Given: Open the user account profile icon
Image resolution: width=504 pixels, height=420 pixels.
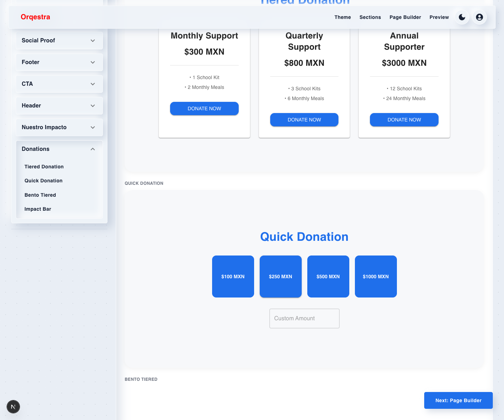Looking at the screenshot, I should pos(479,17).
